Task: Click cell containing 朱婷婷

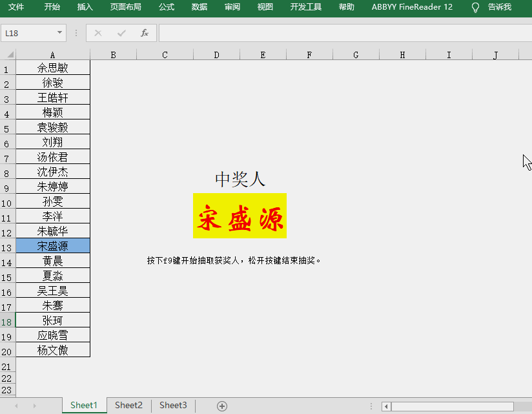Action: click(x=52, y=186)
